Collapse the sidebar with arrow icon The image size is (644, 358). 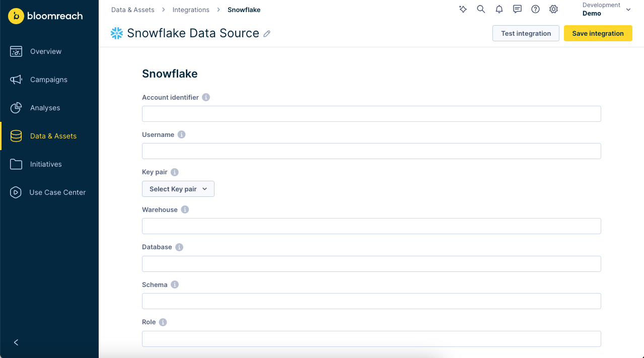(x=16, y=342)
